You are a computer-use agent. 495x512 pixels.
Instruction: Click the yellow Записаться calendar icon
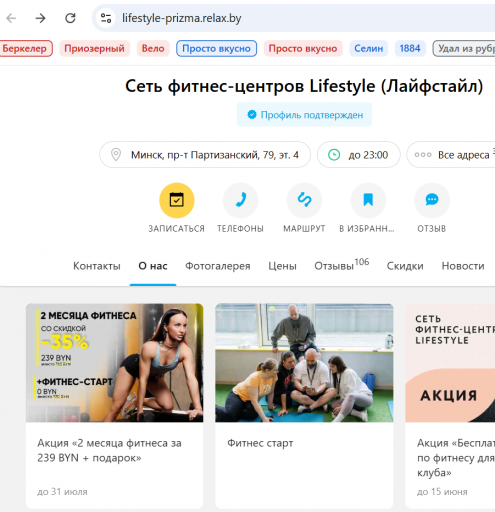pyautogui.click(x=177, y=200)
